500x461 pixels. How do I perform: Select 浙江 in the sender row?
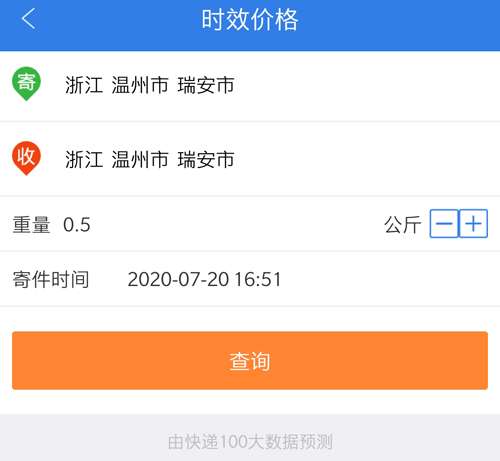[x=84, y=85]
